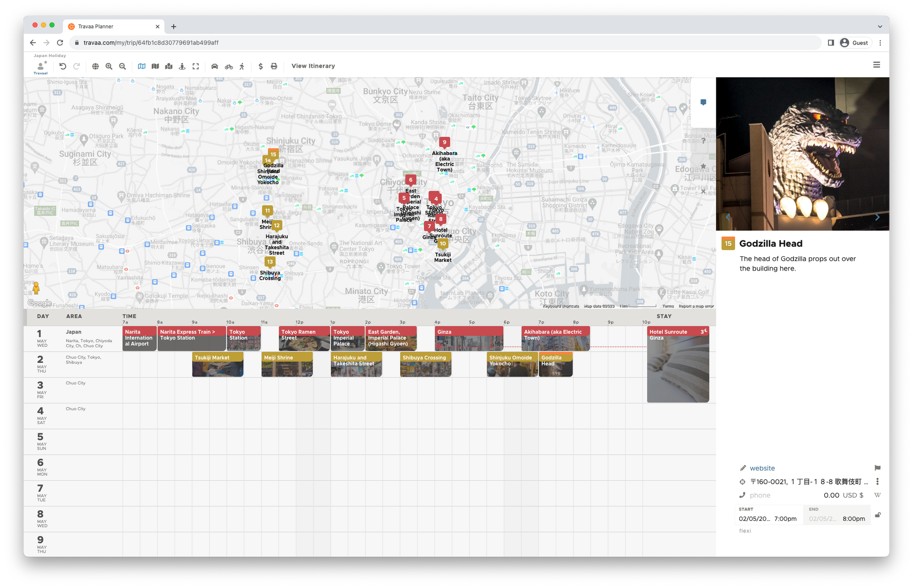Click the globe icon in toolbar
Screen dimensions: 913x588
coord(95,66)
